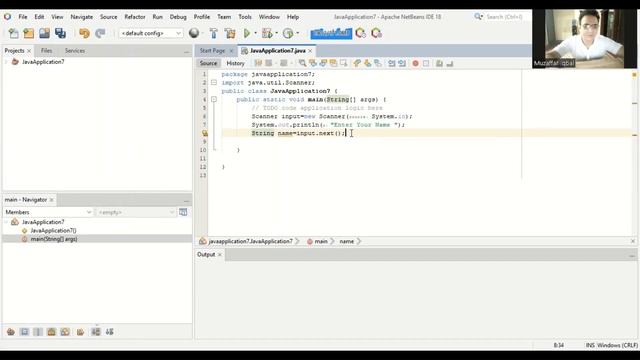Toggle Show Static Members in Navigator
640x360 pixels.
click(38, 332)
